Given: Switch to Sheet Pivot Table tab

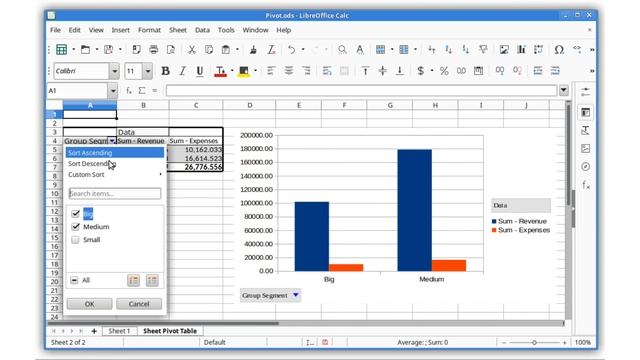Looking at the screenshot, I should (170, 331).
